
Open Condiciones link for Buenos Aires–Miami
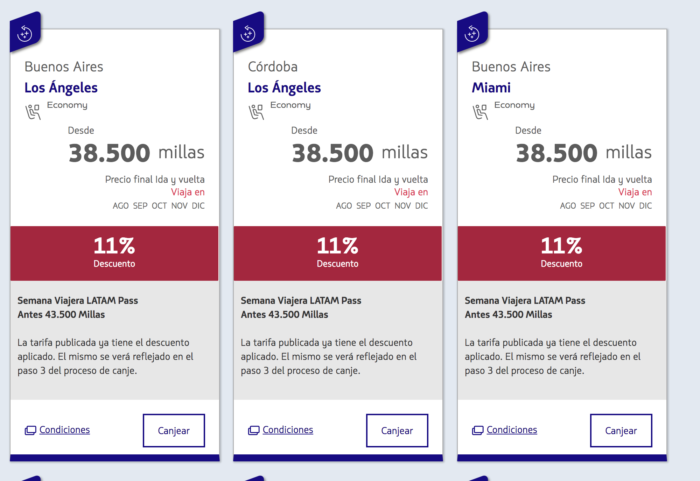[512, 430]
